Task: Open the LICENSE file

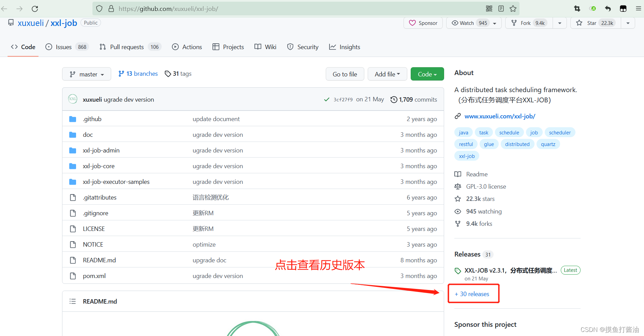Action: [x=94, y=229]
